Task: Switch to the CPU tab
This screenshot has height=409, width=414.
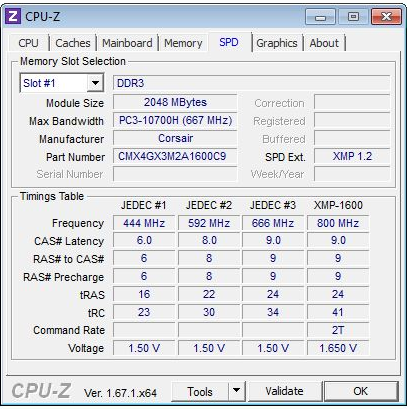Action: pyautogui.click(x=29, y=43)
